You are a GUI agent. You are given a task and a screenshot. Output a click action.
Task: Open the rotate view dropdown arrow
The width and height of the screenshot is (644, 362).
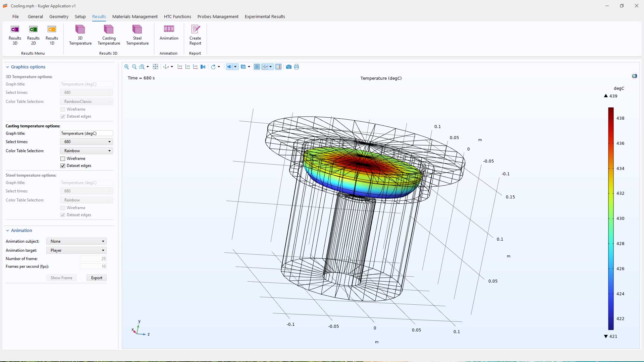pos(219,67)
